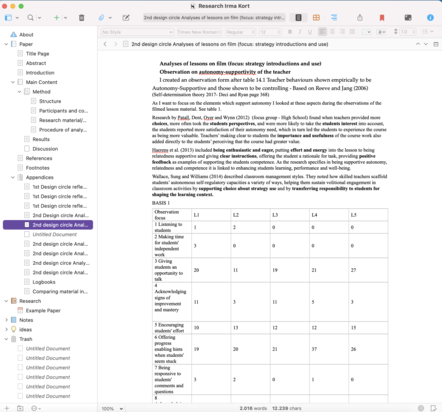This screenshot has width=442, height=412.
Task: Move item to trash via toolbar trash icon
Action: pos(82,18)
